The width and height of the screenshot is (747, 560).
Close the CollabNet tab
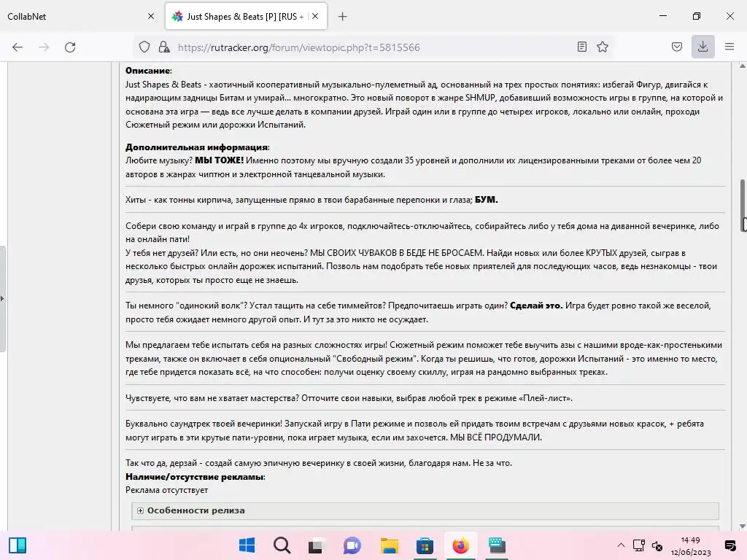tap(151, 16)
